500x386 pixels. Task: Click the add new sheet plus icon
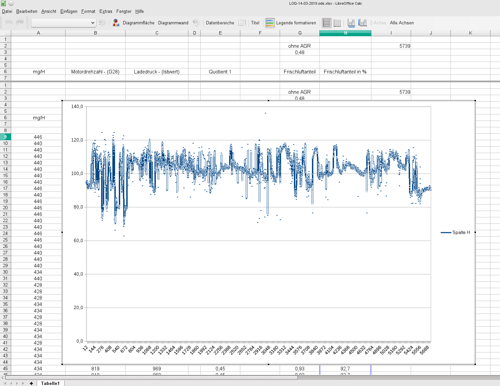[x=31, y=383]
